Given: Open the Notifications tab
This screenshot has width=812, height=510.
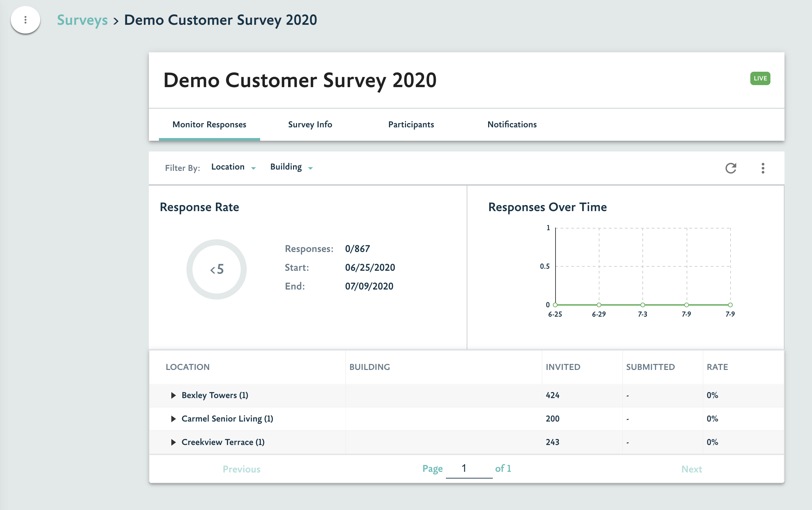Looking at the screenshot, I should tap(512, 124).
